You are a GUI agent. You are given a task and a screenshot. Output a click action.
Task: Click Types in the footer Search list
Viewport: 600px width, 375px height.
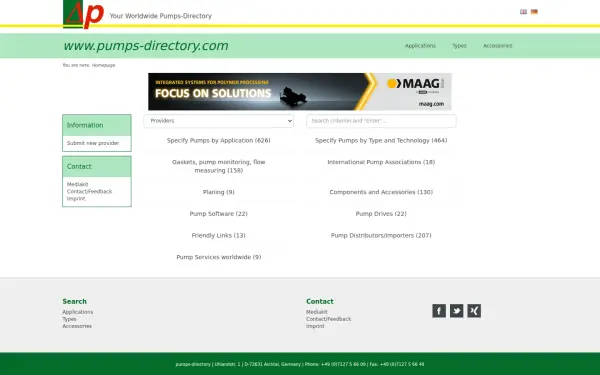69,319
